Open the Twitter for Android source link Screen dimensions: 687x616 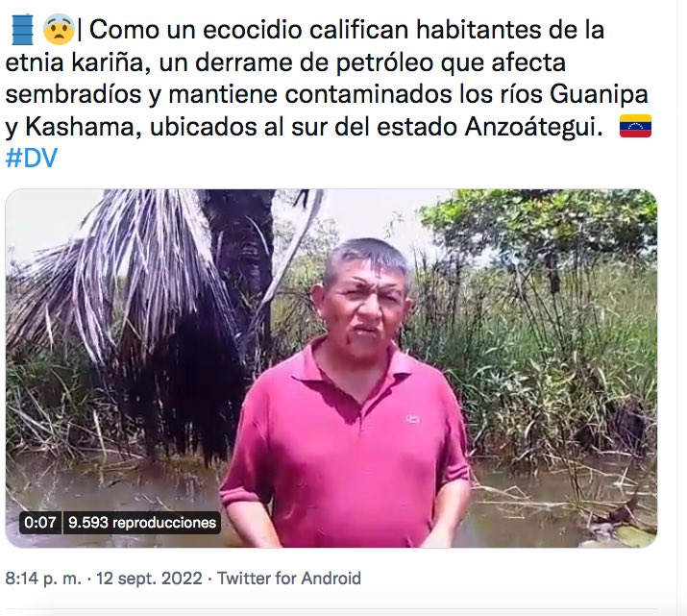click(x=289, y=579)
